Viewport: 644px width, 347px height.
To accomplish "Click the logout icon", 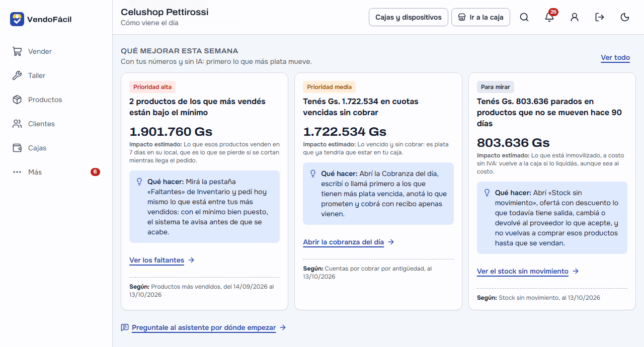I will click(600, 17).
